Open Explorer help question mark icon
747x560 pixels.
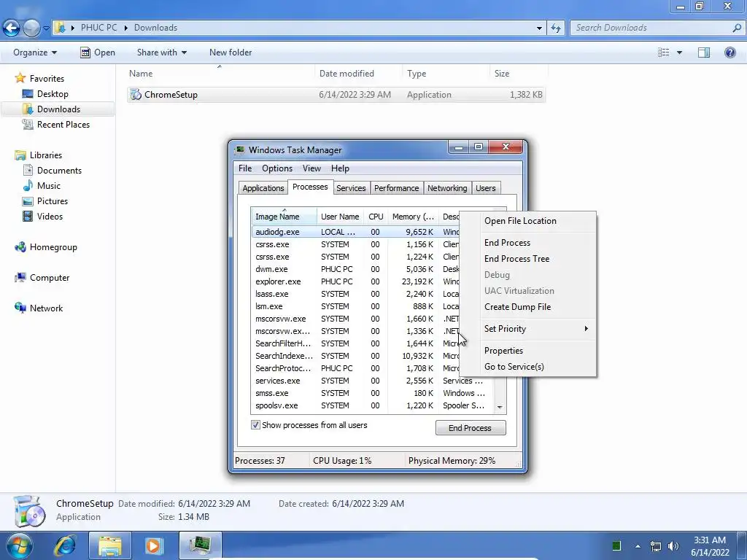click(729, 52)
